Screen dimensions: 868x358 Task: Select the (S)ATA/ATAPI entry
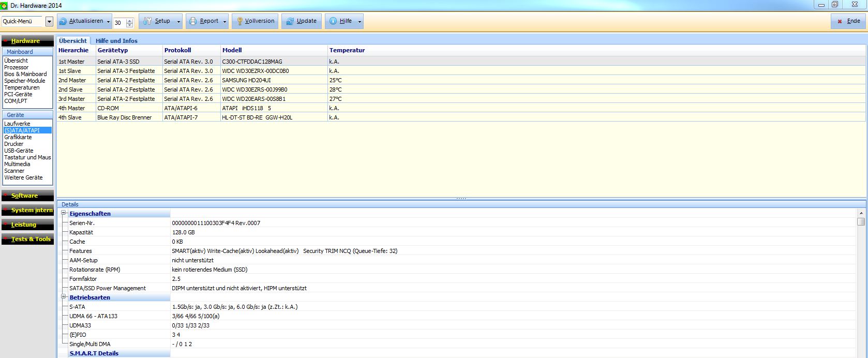pos(27,130)
